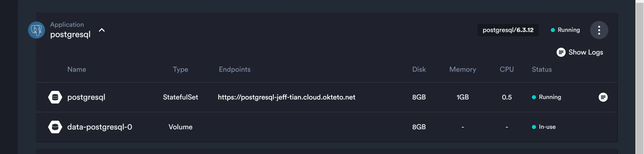This screenshot has width=644, height=154.
Task: Open the three-dot application options menu
Action: point(599,30)
